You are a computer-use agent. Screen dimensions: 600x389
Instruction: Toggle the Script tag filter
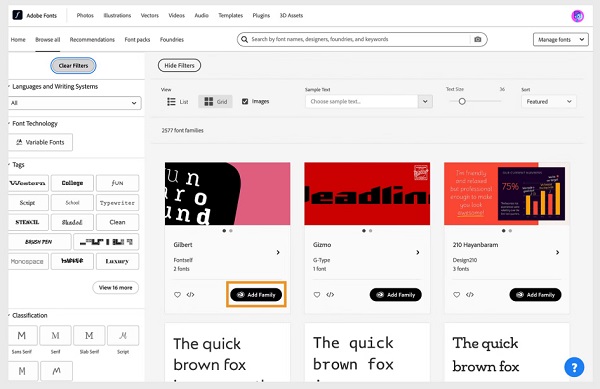28,202
